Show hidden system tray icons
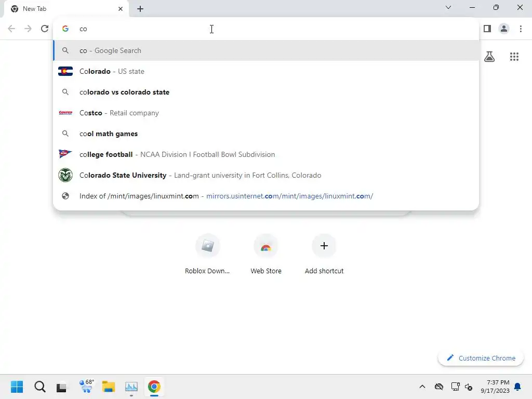The image size is (532, 399). [x=422, y=387]
